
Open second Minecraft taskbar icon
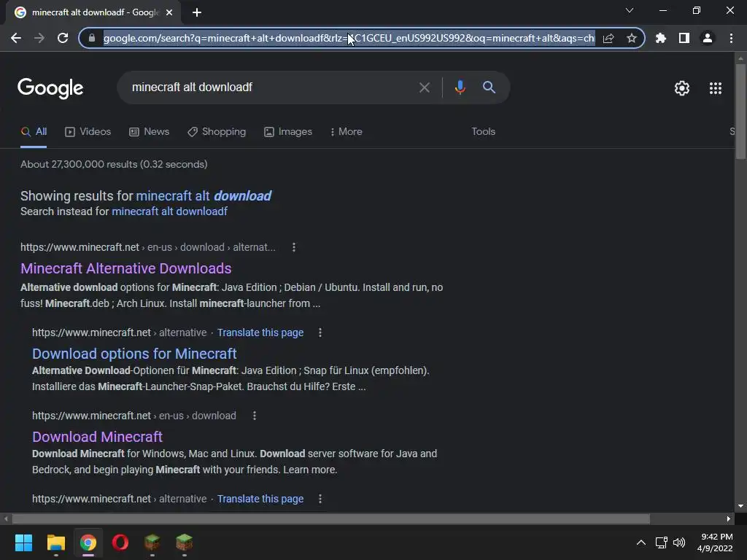click(x=184, y=542)
